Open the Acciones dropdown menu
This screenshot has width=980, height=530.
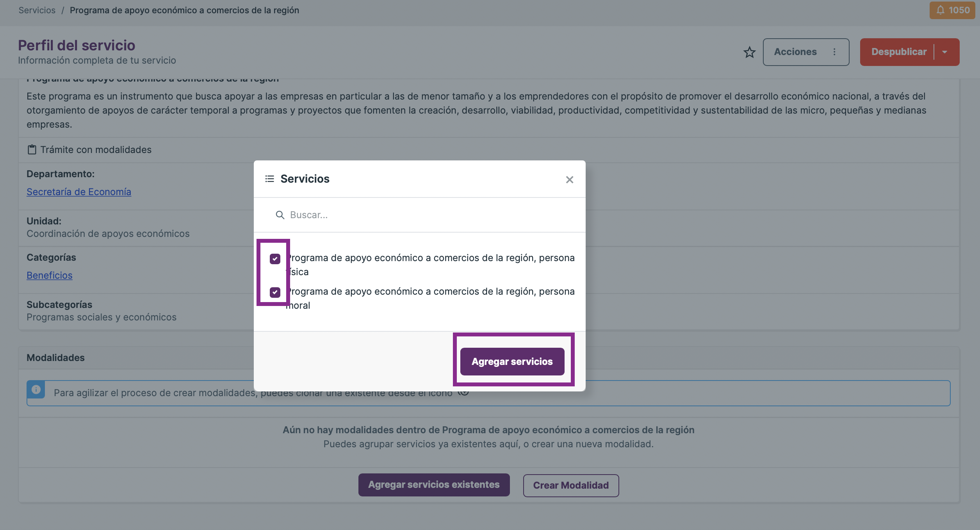click(x=806, y=52)
